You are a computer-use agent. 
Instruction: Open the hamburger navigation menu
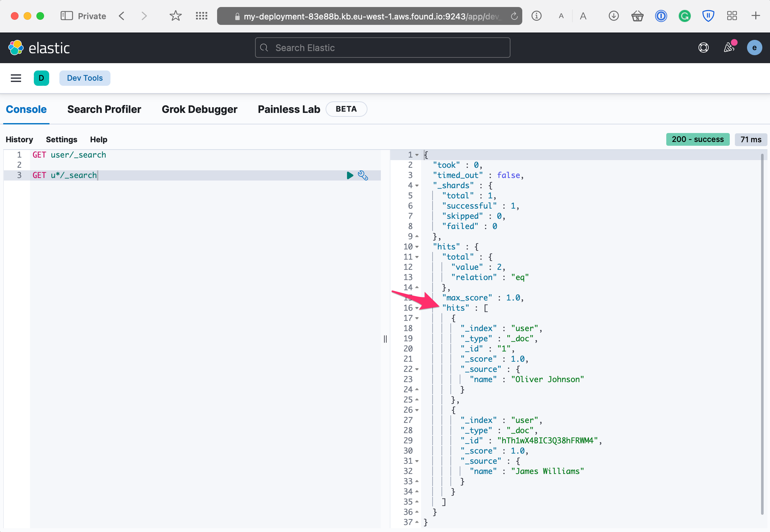click(x=16, y=78)
